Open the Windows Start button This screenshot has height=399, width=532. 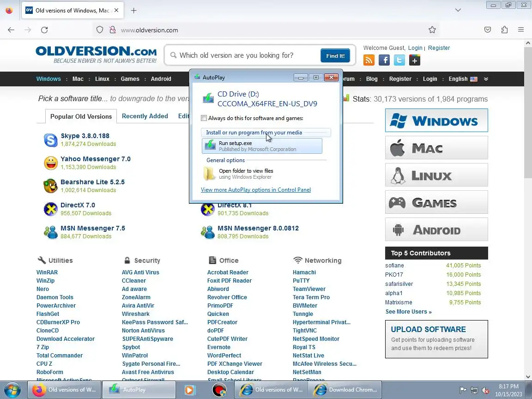(x=12, y=390)
